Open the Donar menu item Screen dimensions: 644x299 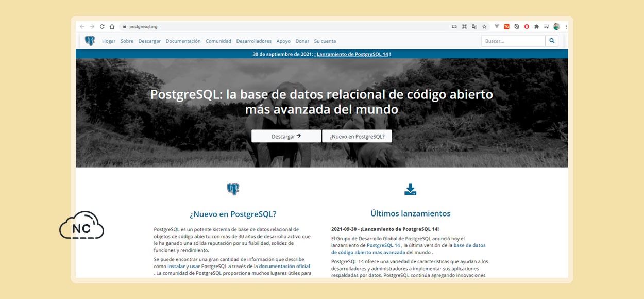tap(302, 41)
